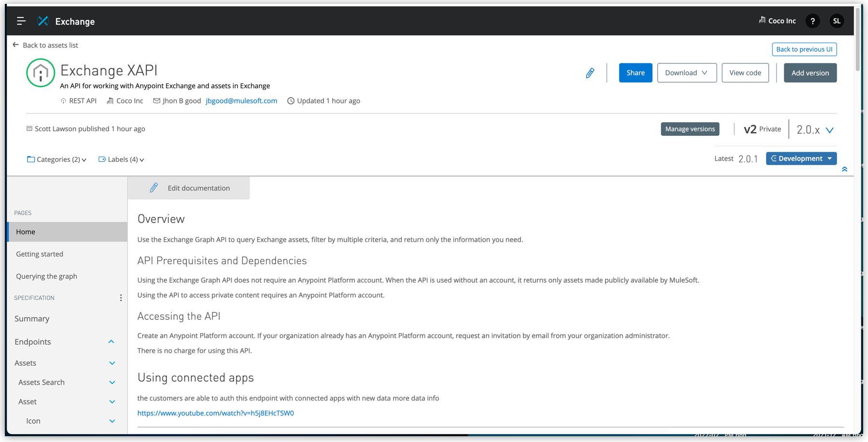Collapse the Endpoints section
Image resolution: width=868 pixels, height=442 pixels.
point(111,342)
